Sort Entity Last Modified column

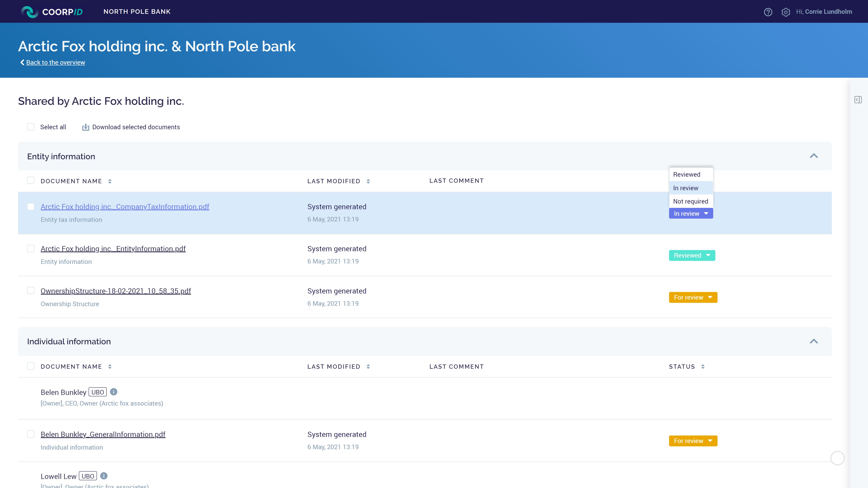tap(368, 181)
